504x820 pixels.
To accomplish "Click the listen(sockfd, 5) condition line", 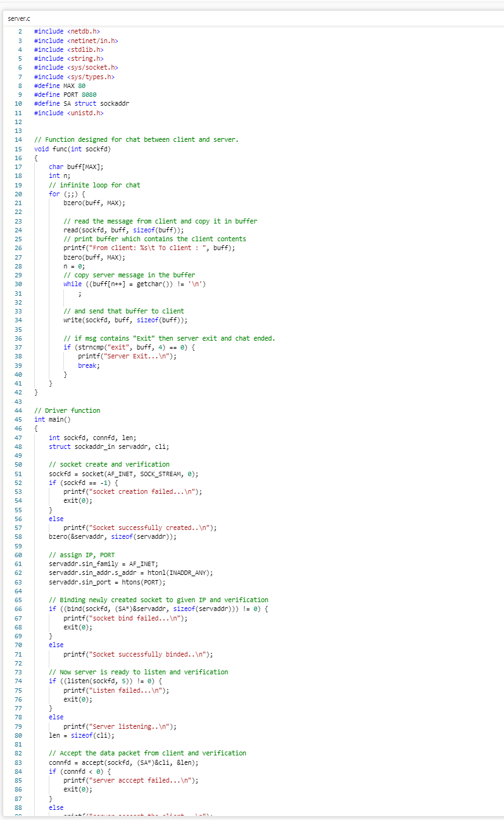I will pos(105,681).
